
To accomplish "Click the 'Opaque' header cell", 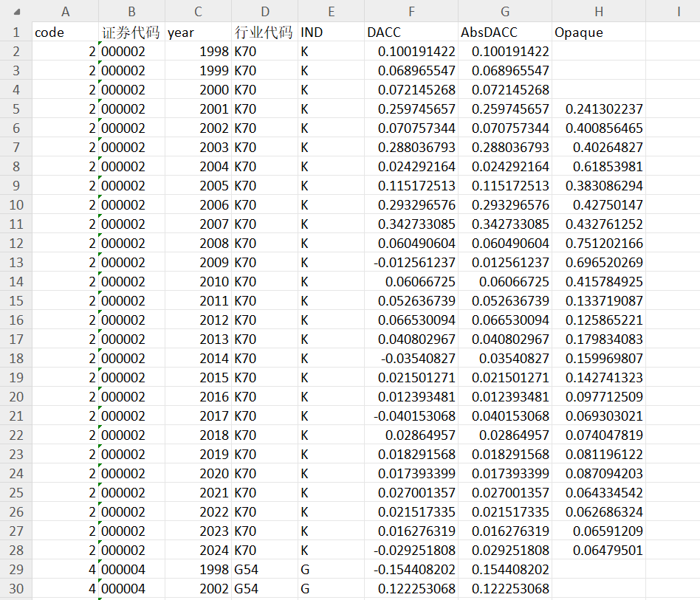I will (599, 32).
